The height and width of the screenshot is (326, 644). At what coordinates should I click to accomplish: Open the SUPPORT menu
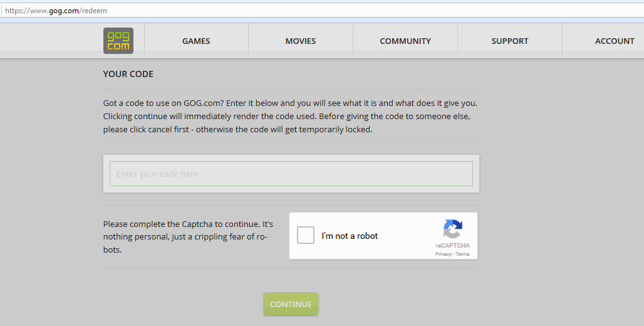[x=510, y=41]
